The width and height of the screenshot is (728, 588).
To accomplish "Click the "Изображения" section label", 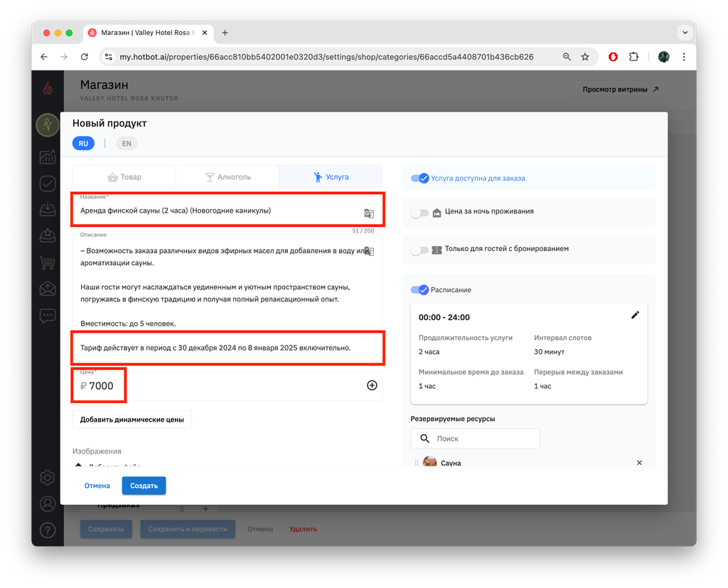I will 97,451.
